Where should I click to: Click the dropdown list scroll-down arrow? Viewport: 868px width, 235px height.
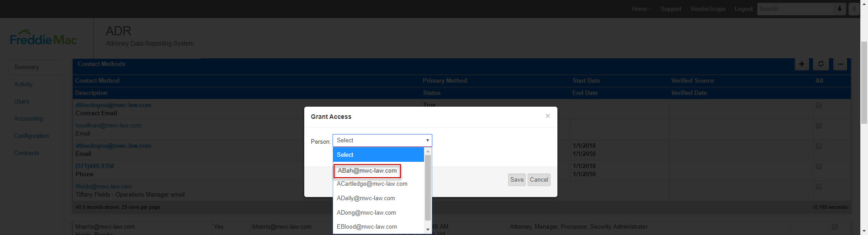click(428, 230)
